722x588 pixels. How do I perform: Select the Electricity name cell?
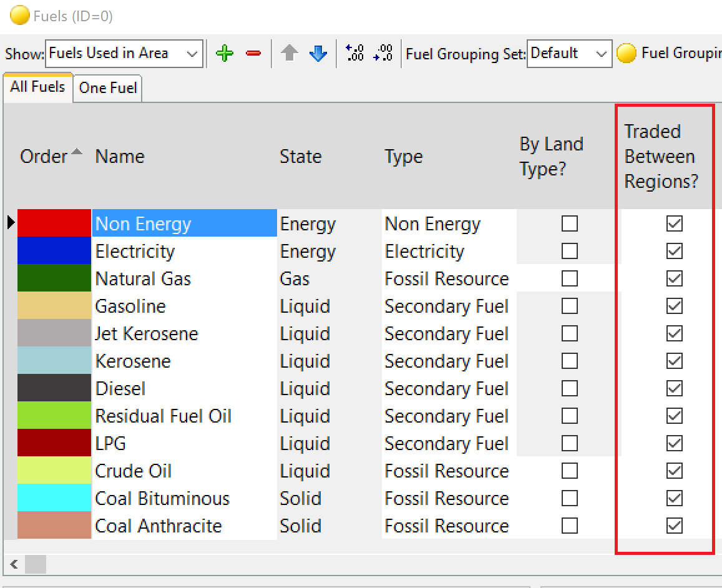(185, 251)
